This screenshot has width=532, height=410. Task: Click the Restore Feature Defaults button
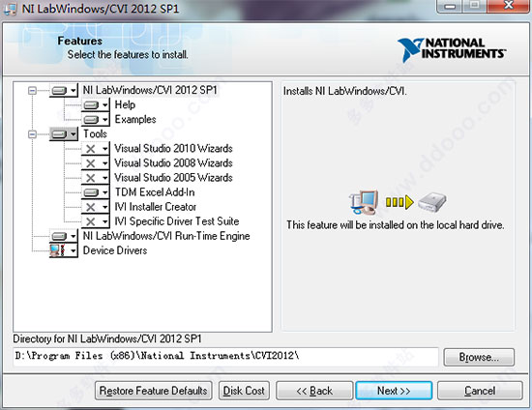tap(154, 391)
